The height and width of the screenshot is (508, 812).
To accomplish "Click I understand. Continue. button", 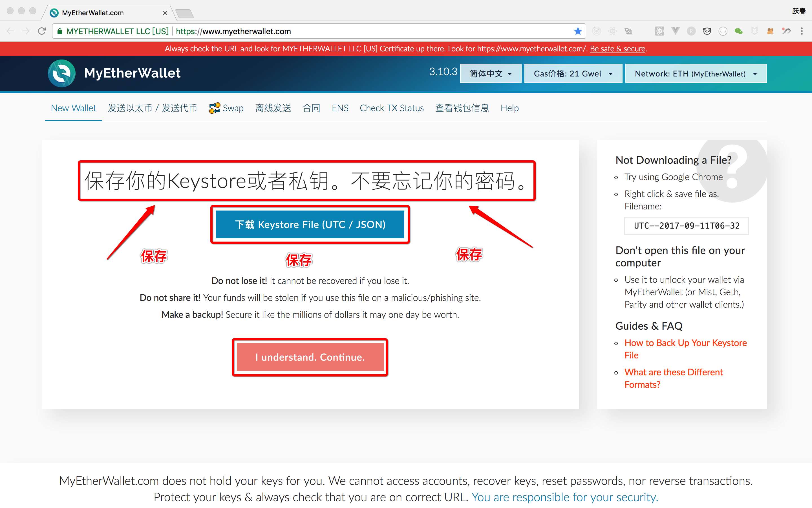I will pyautogui.click(x=310, y=357).
